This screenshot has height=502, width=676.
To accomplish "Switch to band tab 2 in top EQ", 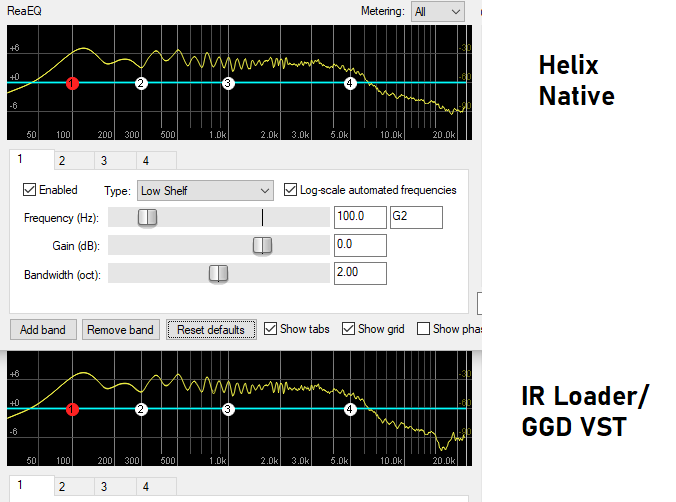I will pos(61,160).
